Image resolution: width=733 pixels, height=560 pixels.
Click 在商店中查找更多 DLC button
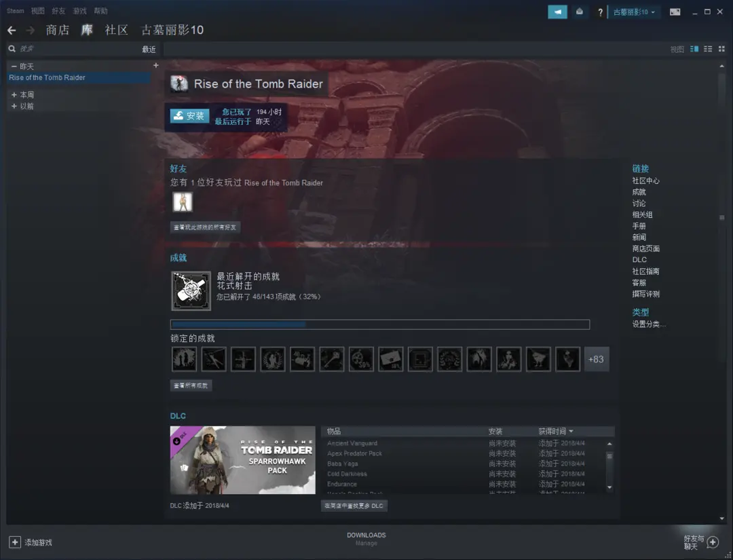(354, 506)
